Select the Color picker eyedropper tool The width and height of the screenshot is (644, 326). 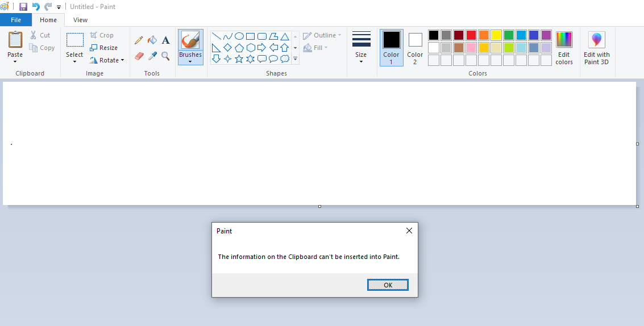coord(152,56)
